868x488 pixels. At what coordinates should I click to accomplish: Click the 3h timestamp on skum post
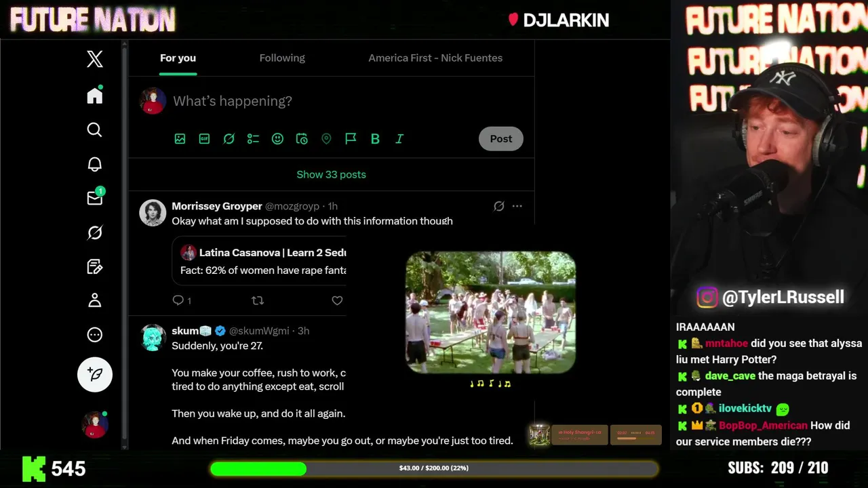tap(303, 331)
